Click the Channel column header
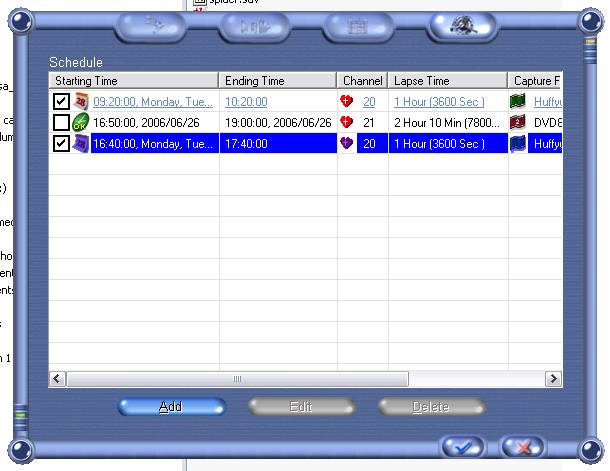The width and height of the screenshot is (610, 471). 362,80
